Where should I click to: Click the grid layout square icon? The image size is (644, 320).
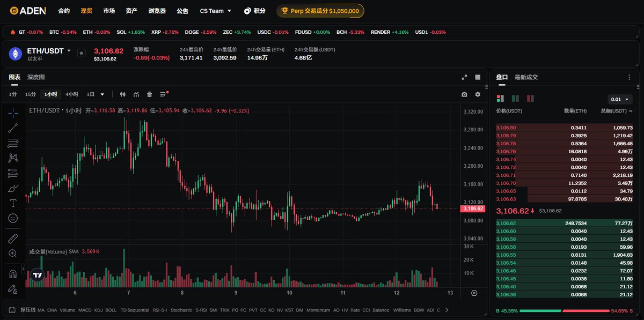point(478,77)
